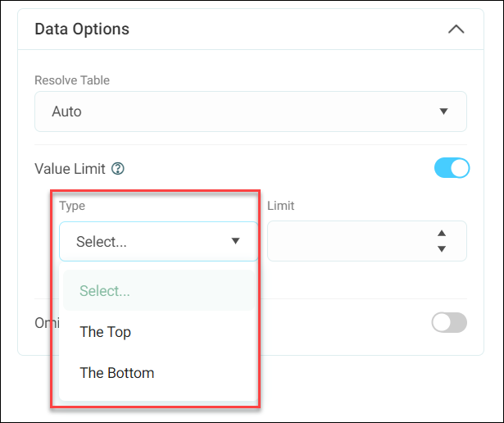
Task: Click the Resolve Table label
Action: (72, 80)
